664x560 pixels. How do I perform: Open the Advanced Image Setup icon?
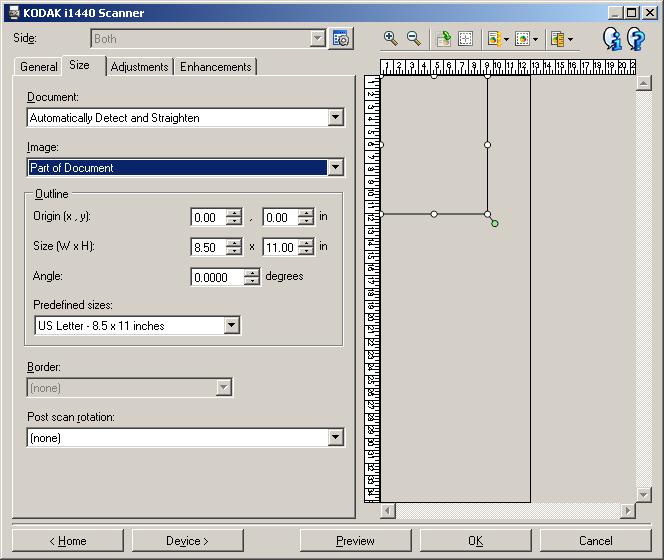point(341,39)
